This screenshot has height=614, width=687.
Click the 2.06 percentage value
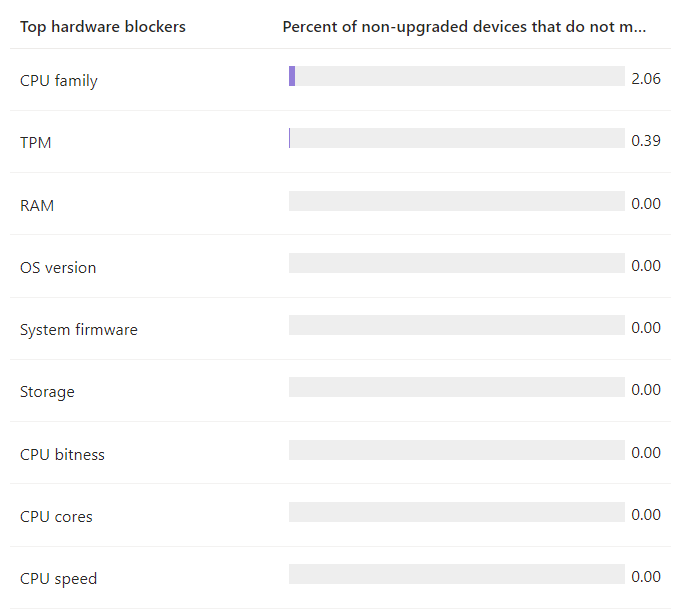(x=646, y=79)
